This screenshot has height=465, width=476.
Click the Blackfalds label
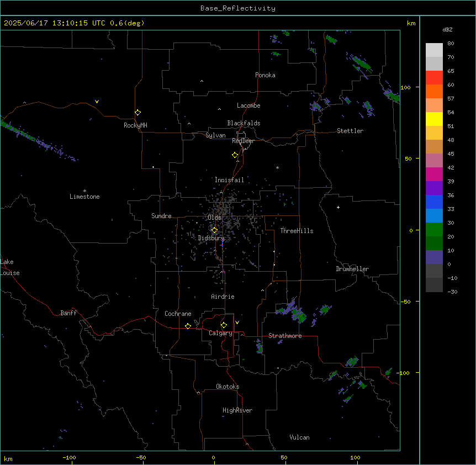(244, 123)
